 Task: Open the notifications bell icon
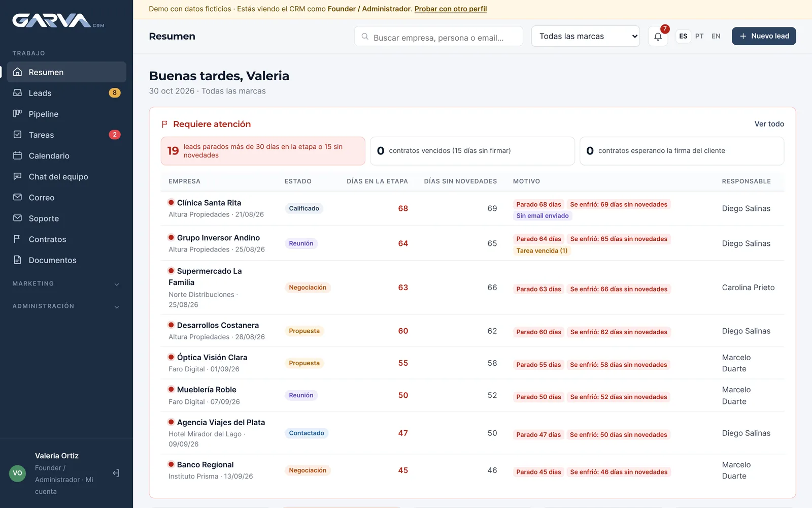[658, 36]
